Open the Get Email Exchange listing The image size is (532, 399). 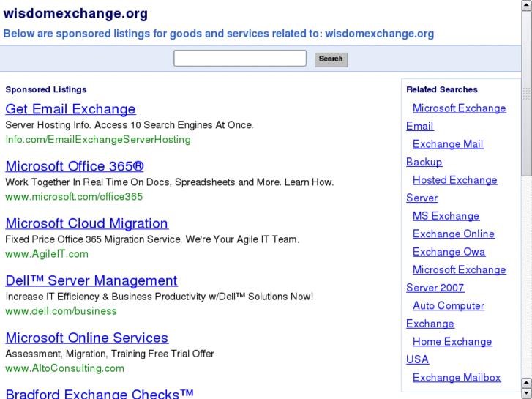[x=70, y=109]
